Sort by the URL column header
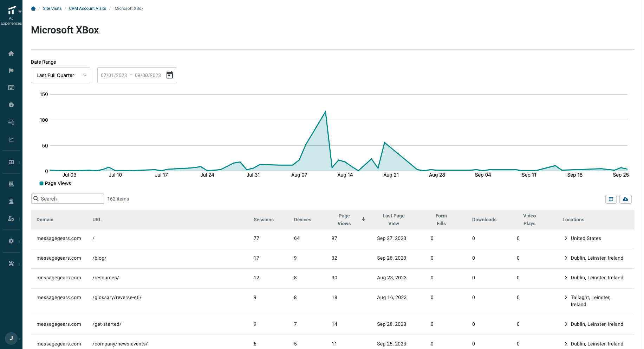Screen dimensions: 644x349 tap(97, 220)
